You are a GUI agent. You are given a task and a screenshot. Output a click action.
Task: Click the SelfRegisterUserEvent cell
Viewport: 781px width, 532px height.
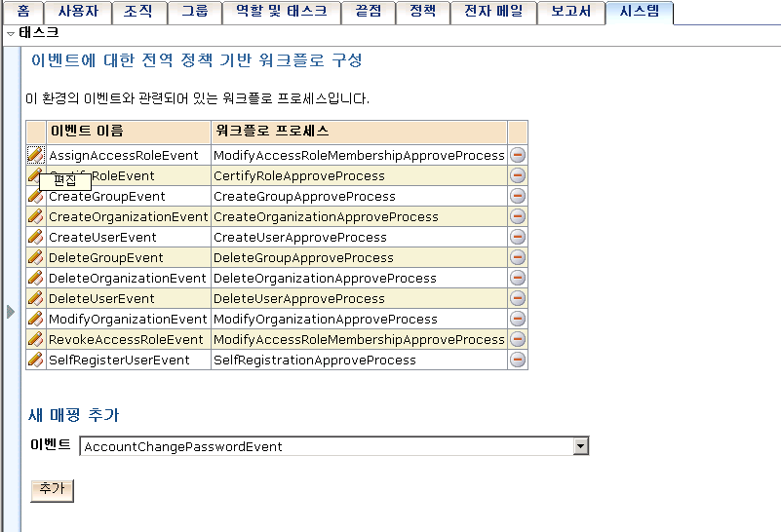(129, 360)
